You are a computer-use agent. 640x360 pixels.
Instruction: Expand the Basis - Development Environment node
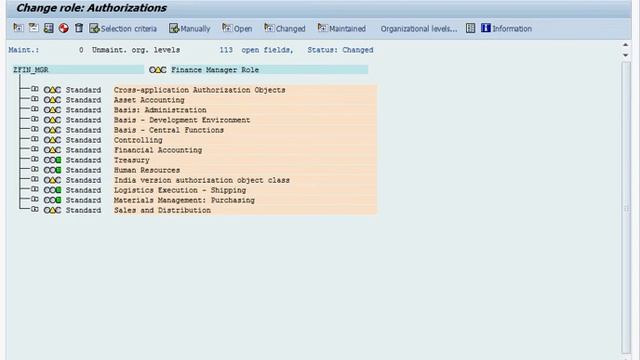click(35, 119)
